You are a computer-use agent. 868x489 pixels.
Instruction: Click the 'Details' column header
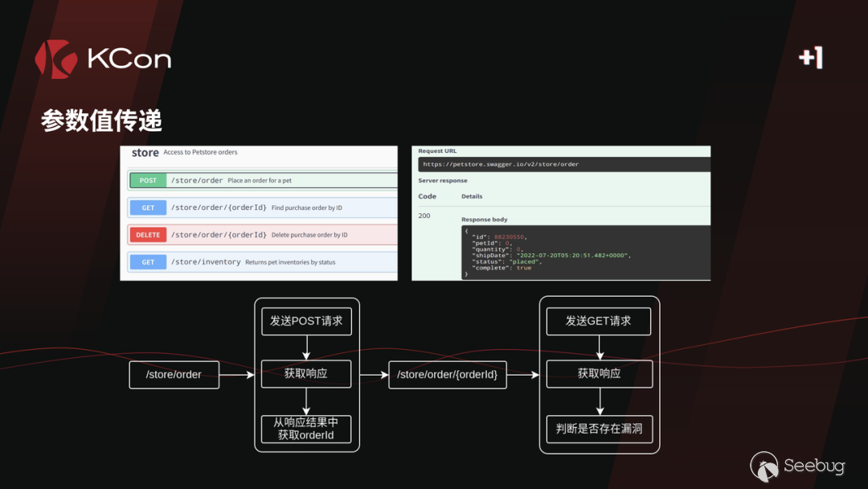point(472,196)
